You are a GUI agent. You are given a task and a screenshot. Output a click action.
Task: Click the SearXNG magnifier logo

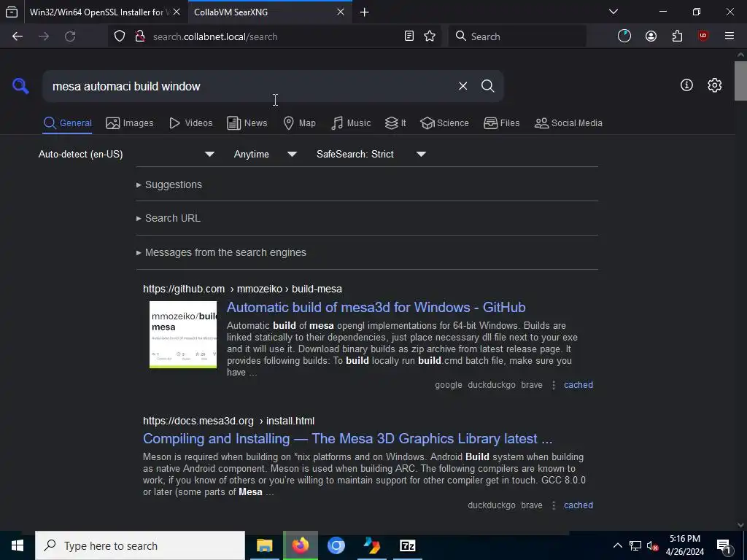[20, 86]
